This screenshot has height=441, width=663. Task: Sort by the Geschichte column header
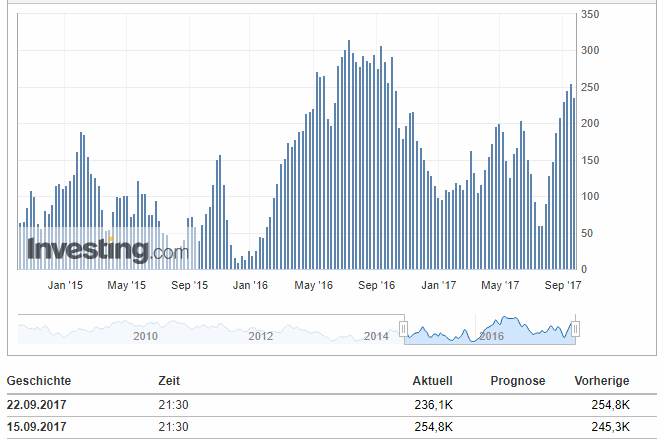[x=39, y=381]
